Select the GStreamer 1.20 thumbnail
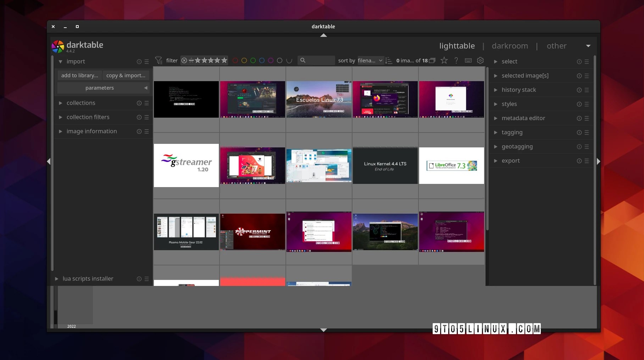The image size is (644, 360). pos(186,165)
